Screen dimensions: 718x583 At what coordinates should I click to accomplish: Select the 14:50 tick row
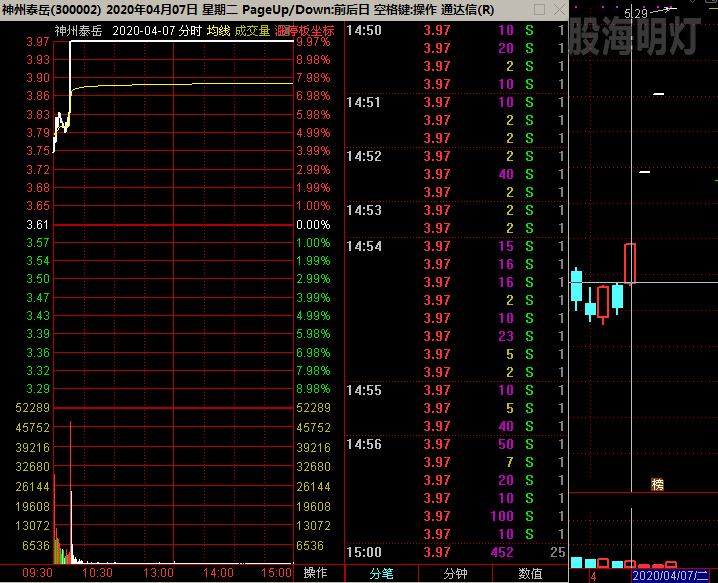[456, 30]
